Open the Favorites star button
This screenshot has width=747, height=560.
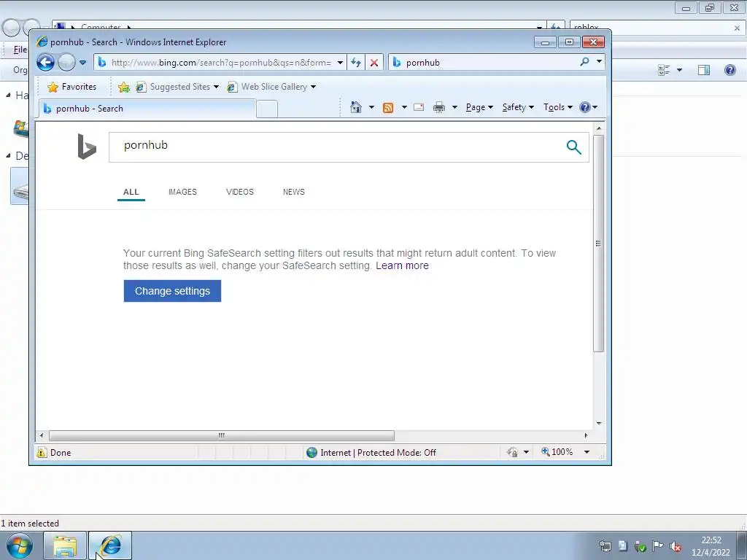point(72,87)
